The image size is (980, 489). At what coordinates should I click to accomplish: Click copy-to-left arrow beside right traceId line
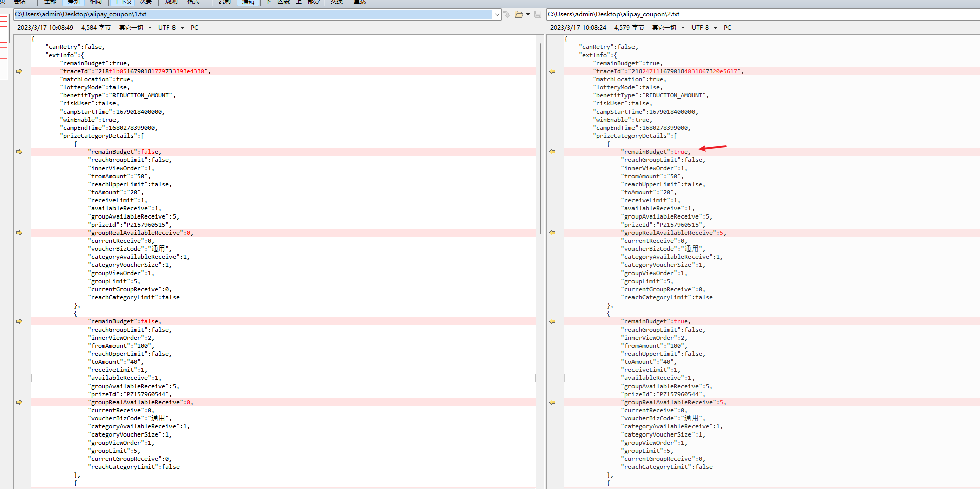[552, 71]
